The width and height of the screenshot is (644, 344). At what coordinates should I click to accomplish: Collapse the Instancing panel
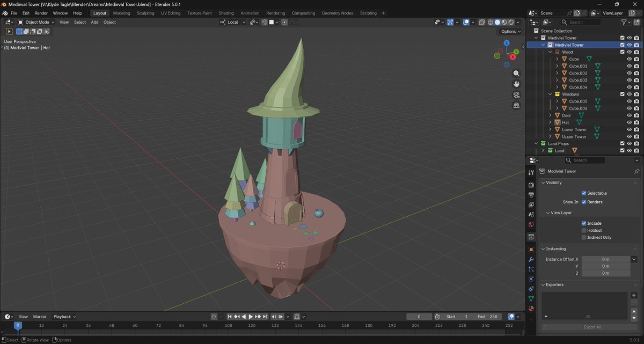click(543, 248)
